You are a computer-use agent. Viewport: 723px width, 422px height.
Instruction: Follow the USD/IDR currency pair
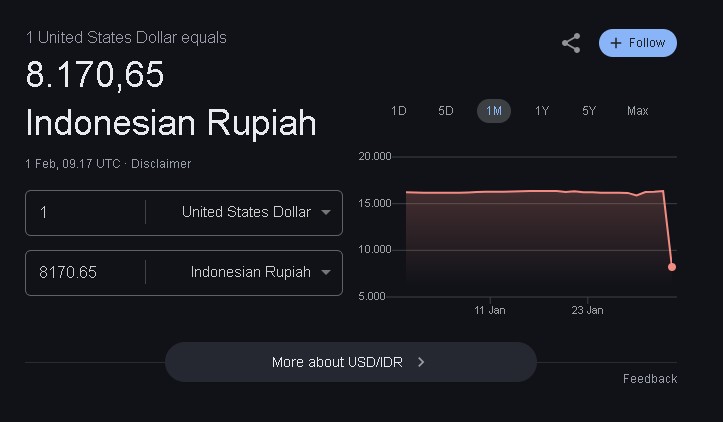[638, 43]
